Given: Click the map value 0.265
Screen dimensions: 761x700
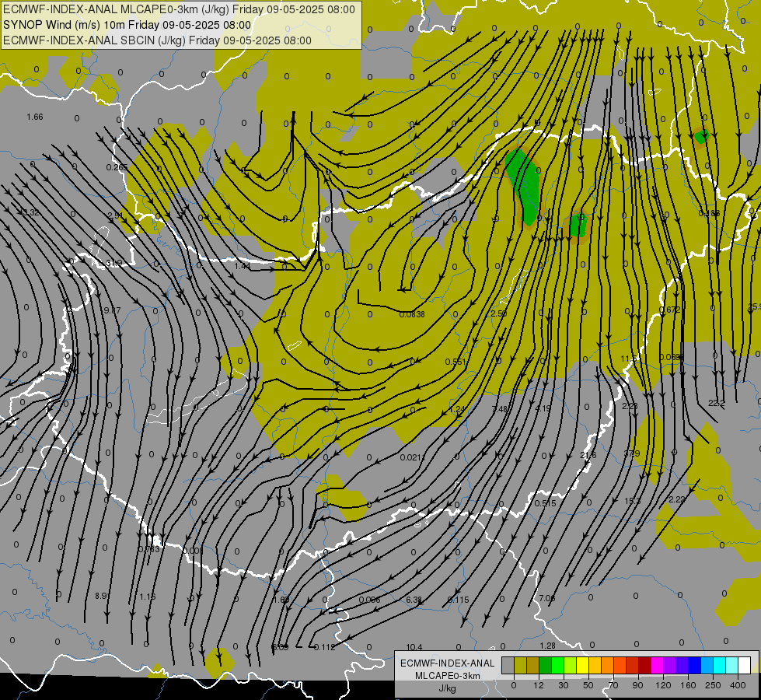Looking at the screenshot, I should pyautogui.click(x=117, y=167).
